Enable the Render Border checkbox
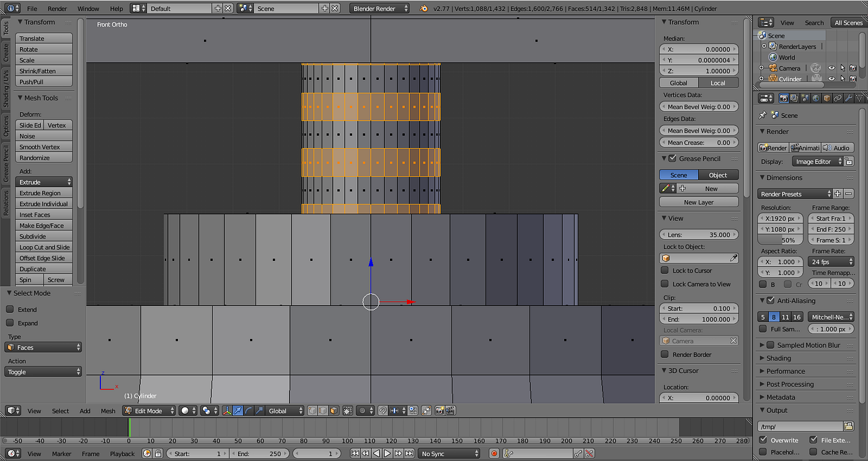 (665, 354)
